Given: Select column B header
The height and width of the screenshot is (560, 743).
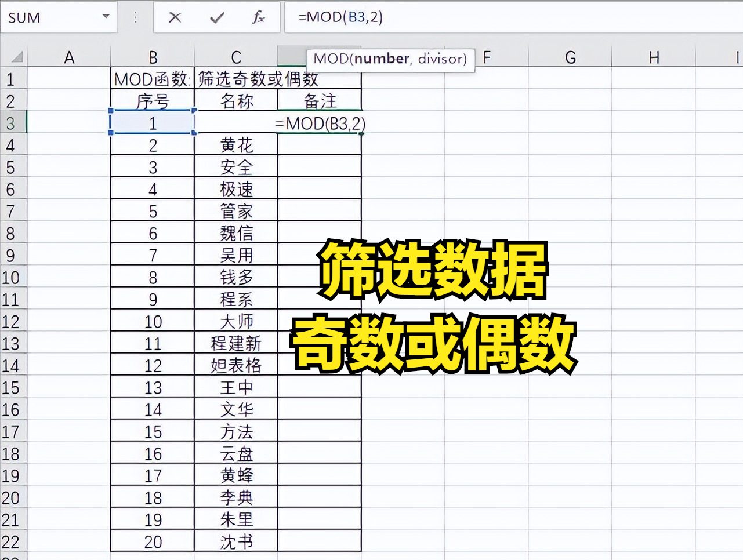Looking at the screenshot, I should tap(153, 57).
